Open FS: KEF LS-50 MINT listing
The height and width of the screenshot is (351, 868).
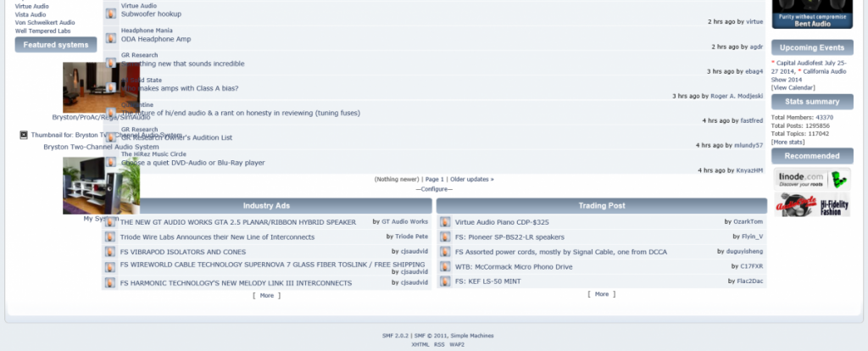[488, 281]
